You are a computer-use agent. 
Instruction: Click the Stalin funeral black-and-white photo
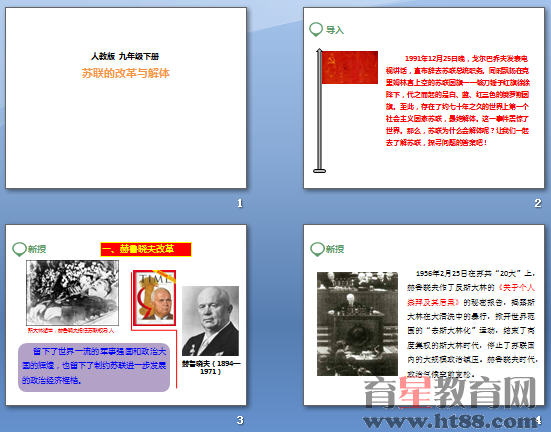pyautogui.click(x=72, y=293)
